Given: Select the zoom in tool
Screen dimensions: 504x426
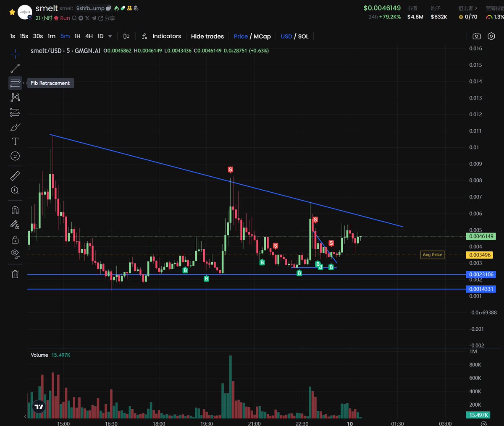Looking at the screenshot, I should coord(15,191).
